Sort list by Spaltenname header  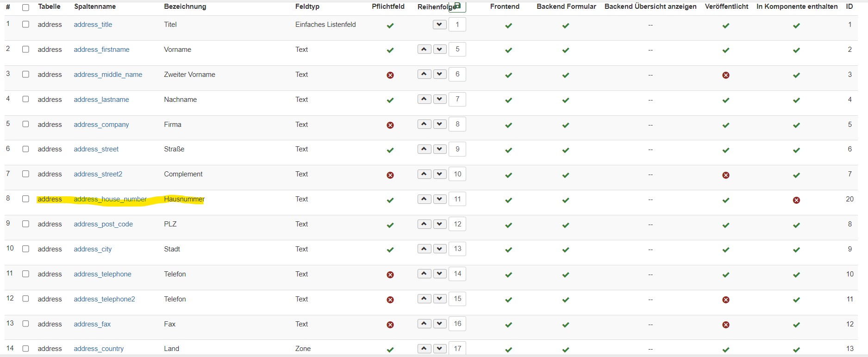(x=95, y=6)
